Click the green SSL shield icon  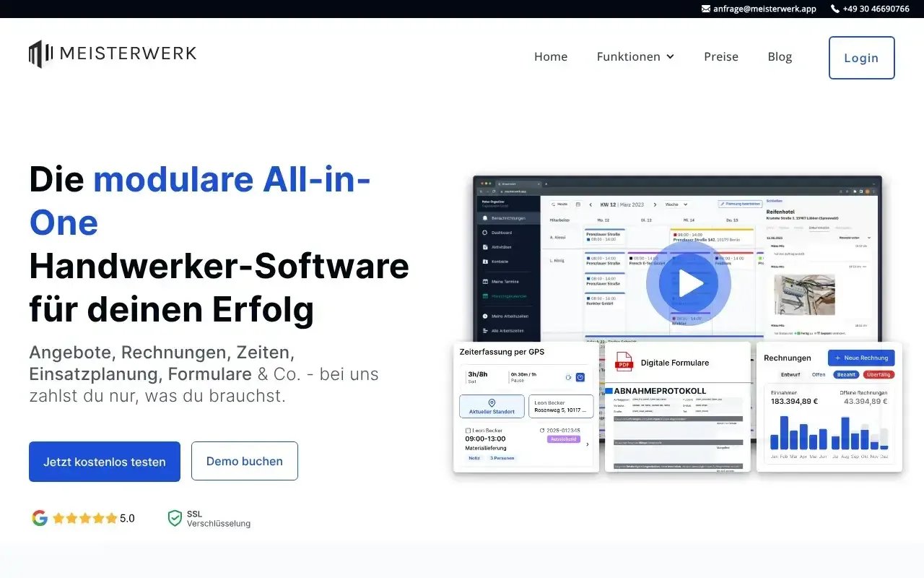175,518
